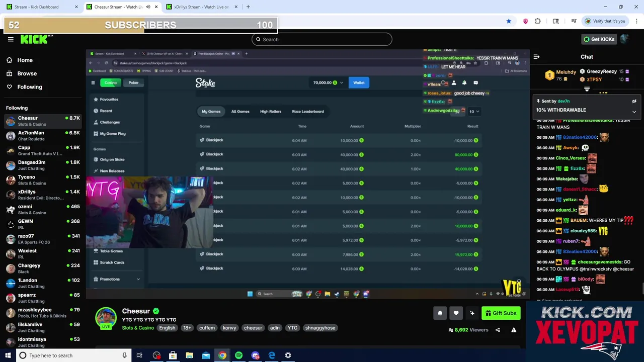Collapse chat using arrow icon beside Chat

(536, 57)
